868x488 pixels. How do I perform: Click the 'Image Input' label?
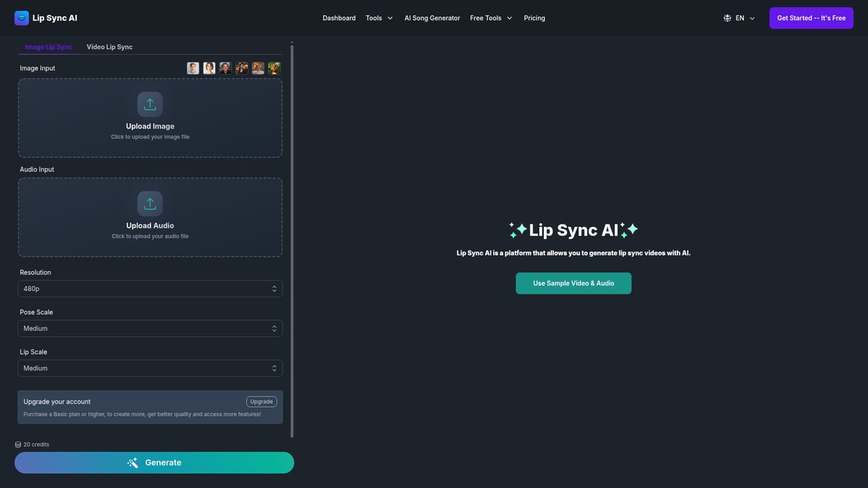(37, 68)
